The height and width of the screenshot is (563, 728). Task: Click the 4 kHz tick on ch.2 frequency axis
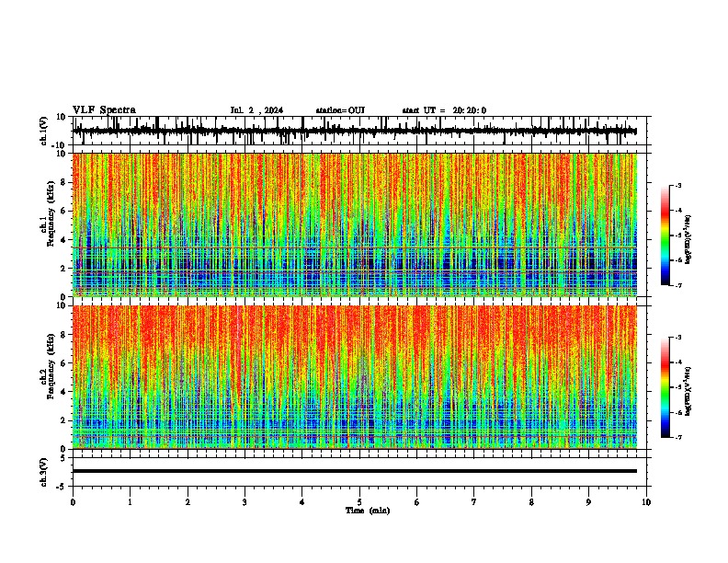(64, 392)
